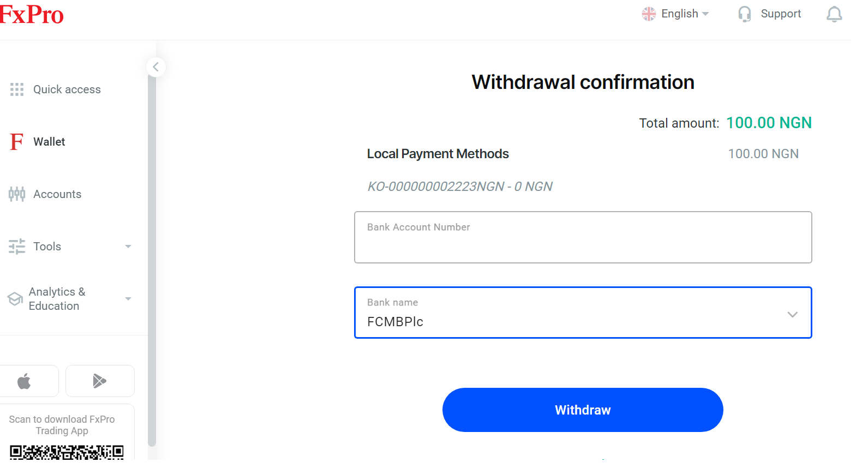Click the FxPro logo
868x468 pixels.
(x=32, y=14)
